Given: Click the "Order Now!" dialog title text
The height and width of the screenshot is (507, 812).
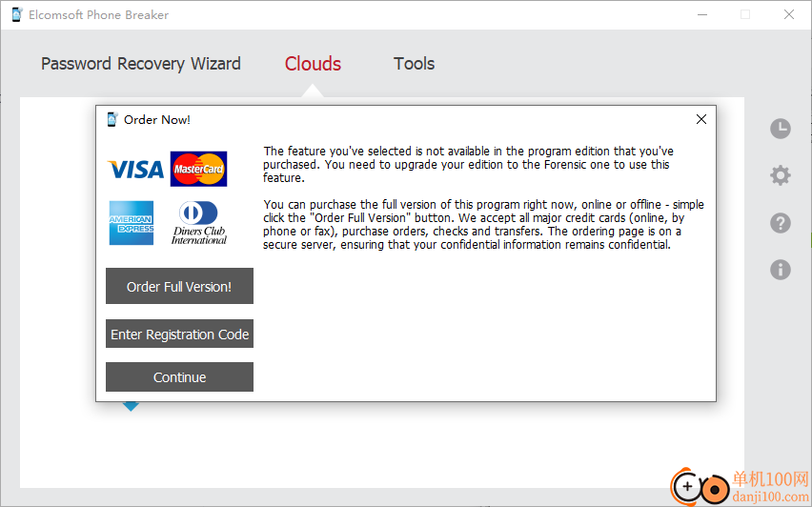Looking at the screenshot, I should point(157,120).
